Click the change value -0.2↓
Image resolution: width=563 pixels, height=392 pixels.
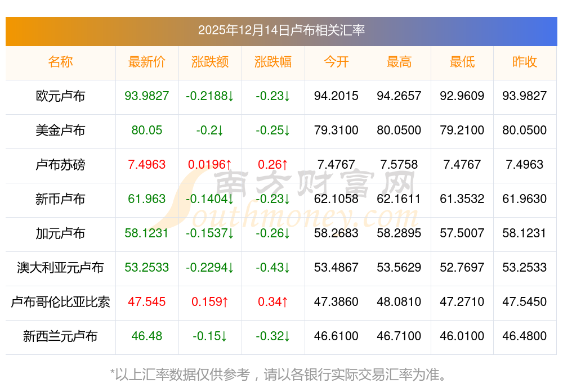tap(210, 130)
